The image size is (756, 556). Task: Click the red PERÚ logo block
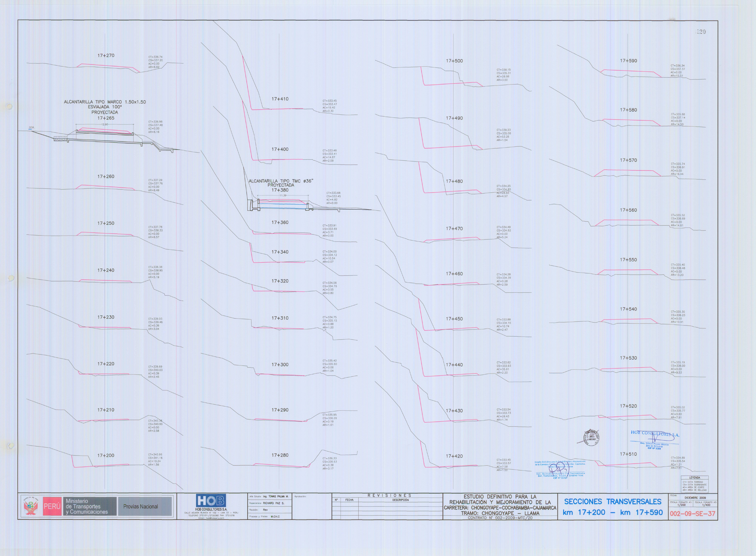click(52, 506)
